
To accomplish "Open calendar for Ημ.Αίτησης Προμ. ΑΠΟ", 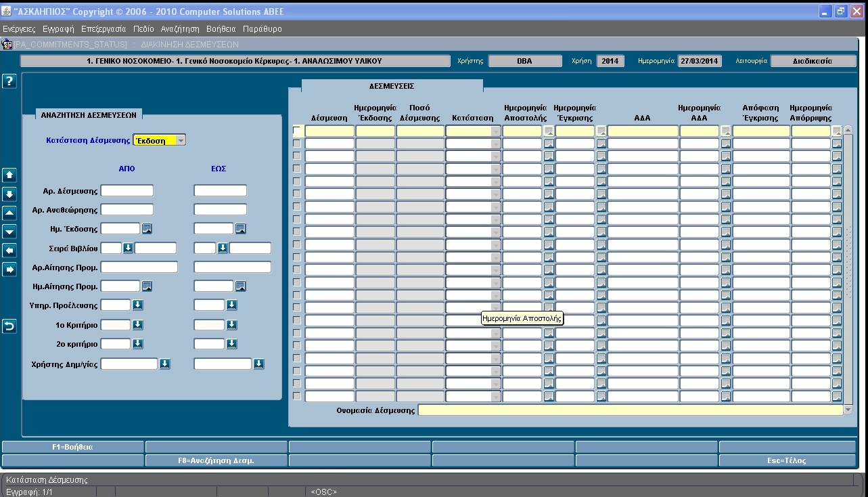I will [x=147, y=286].
